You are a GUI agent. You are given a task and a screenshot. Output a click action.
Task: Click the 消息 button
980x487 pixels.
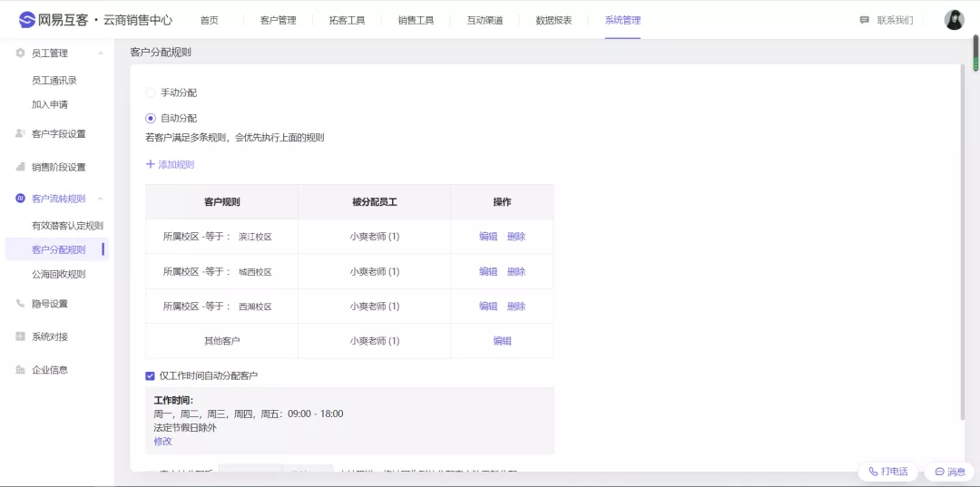[x=949, y=472]
